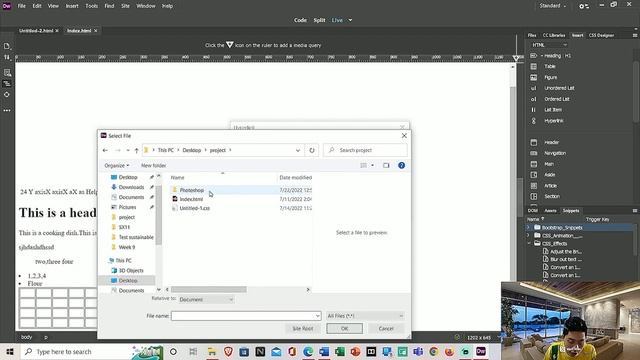Switch to the Files panel tab
Viewport: 640px width, 360px height.
point(532,36)
